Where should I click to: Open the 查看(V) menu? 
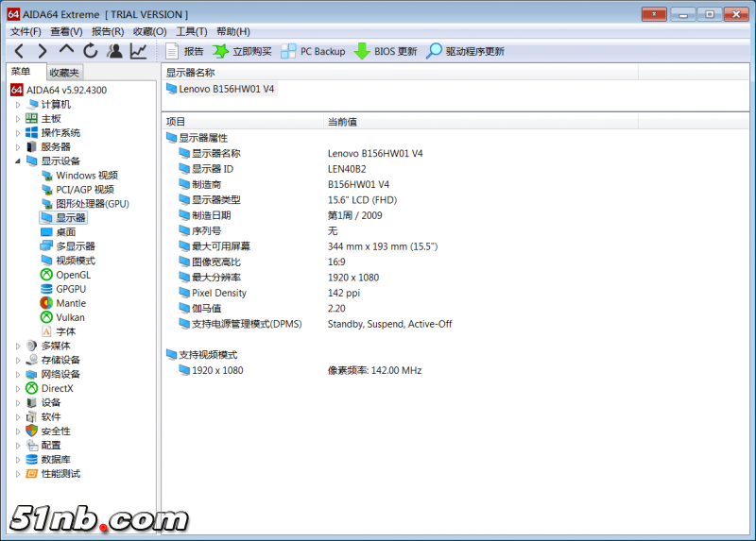tap(66, 32)
